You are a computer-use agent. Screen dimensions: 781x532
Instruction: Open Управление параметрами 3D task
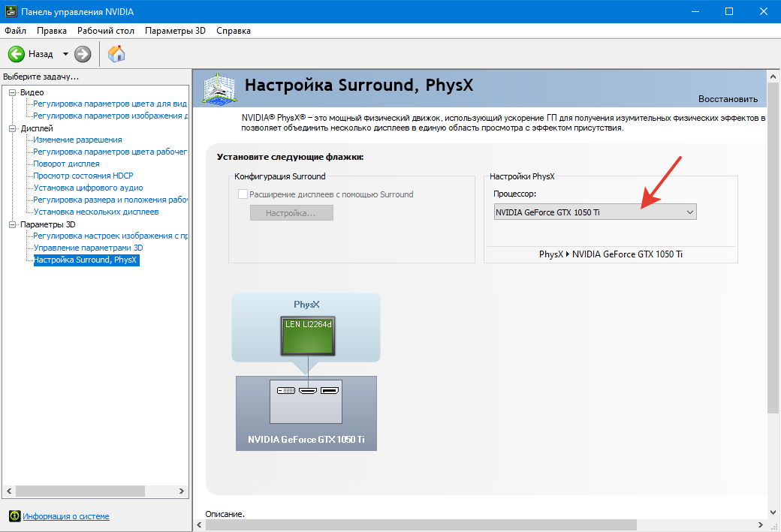(x=88, y=248)
